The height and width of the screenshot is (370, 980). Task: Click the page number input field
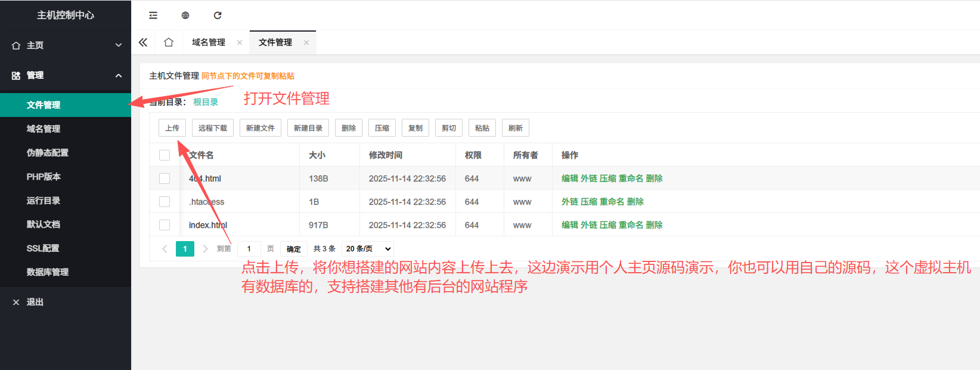249,249
